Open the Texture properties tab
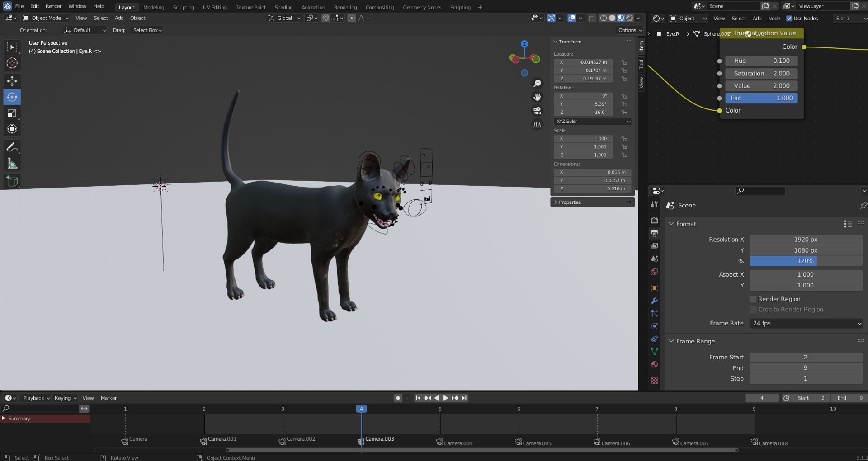Viewport: 868px width, 461px height. [654, 381]
